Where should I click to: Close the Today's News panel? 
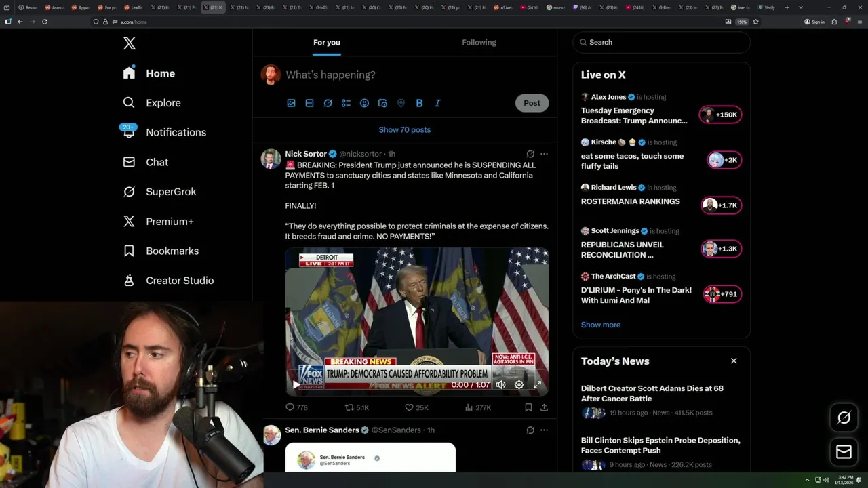(x=734, y=361)
